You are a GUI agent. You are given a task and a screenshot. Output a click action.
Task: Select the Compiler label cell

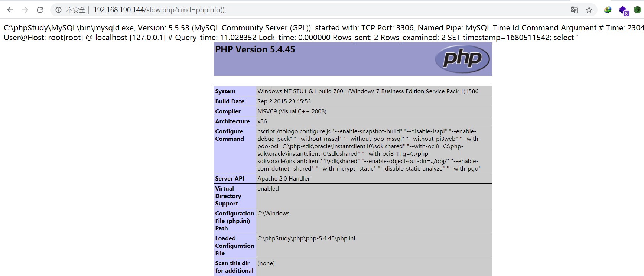coord(235,111)
